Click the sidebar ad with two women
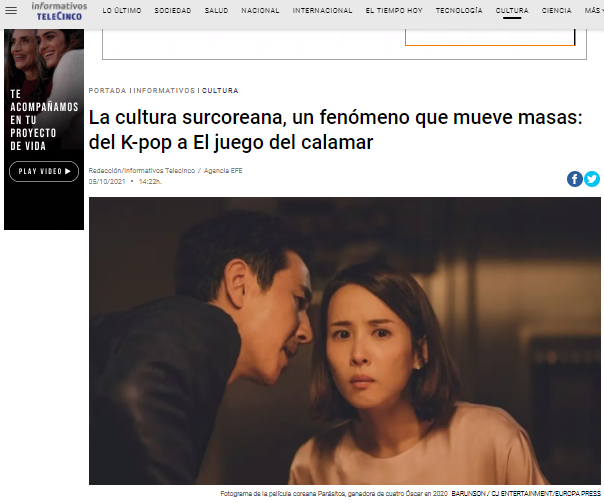This screenshot has height=503, width=604. click(x=44, y=129)
